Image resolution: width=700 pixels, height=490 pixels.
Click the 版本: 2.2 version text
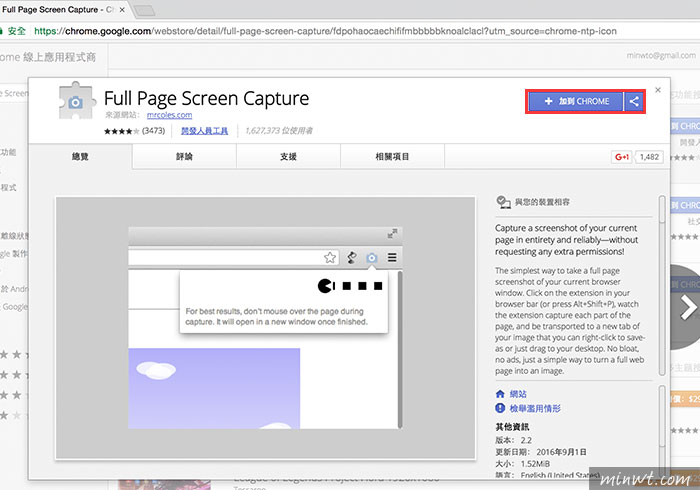click(x=513, y=440)
